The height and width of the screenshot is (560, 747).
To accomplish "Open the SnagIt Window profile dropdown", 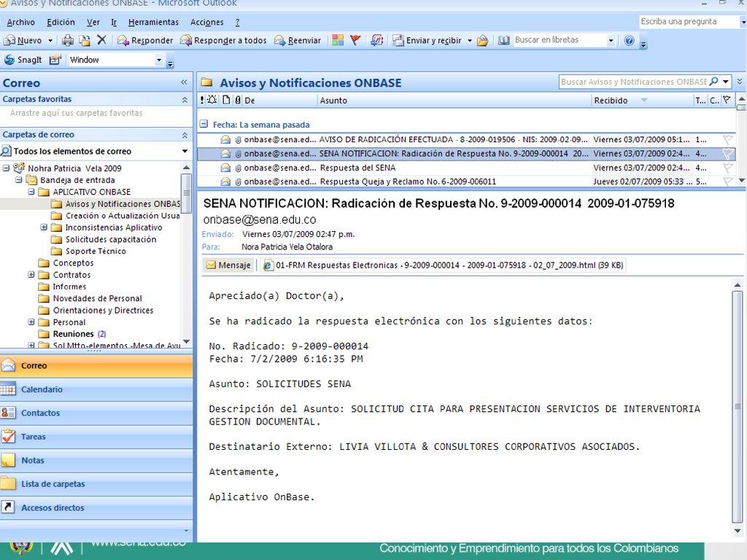I will click(159, 60).
